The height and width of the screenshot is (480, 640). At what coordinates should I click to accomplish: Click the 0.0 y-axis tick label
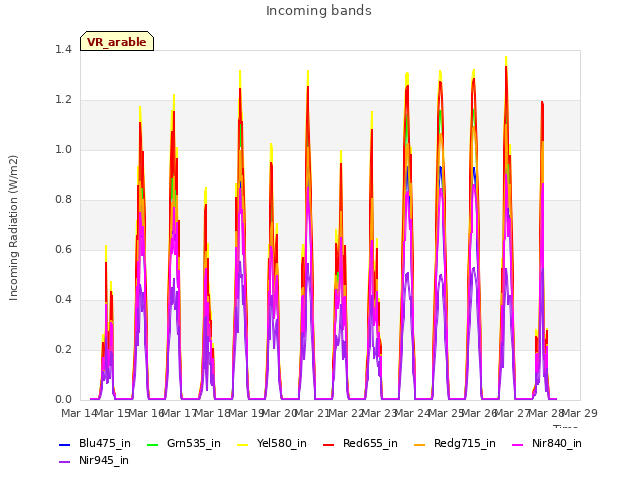click(63, 400)
